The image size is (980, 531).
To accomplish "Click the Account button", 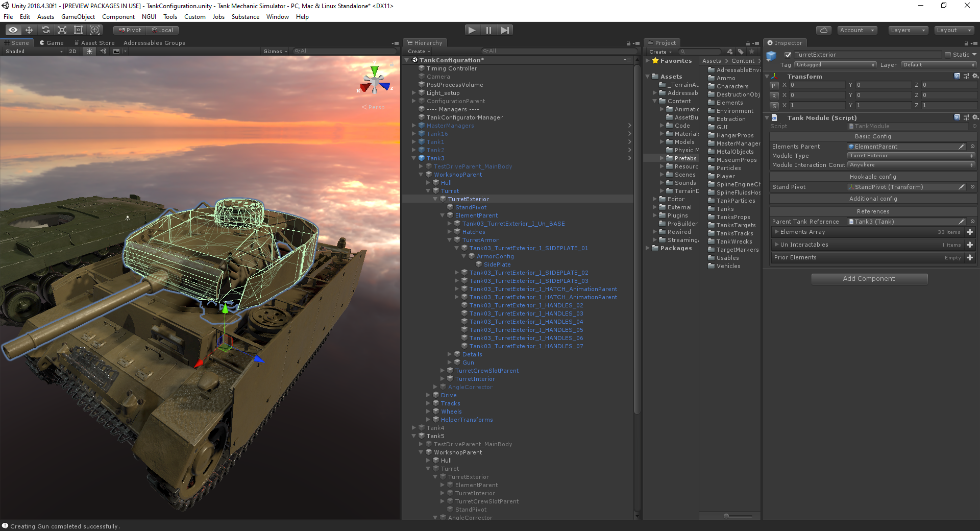I will [x=856, y=30].
